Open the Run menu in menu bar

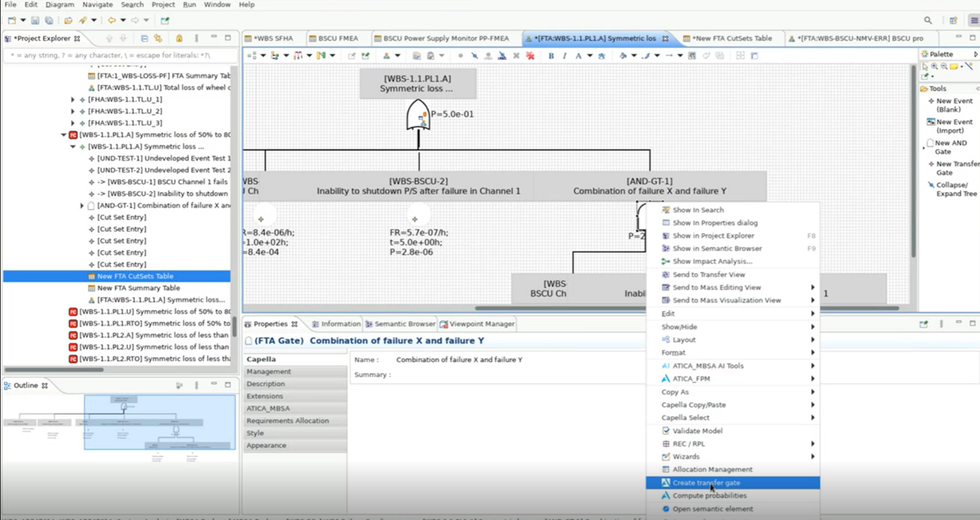pos(190,5)
